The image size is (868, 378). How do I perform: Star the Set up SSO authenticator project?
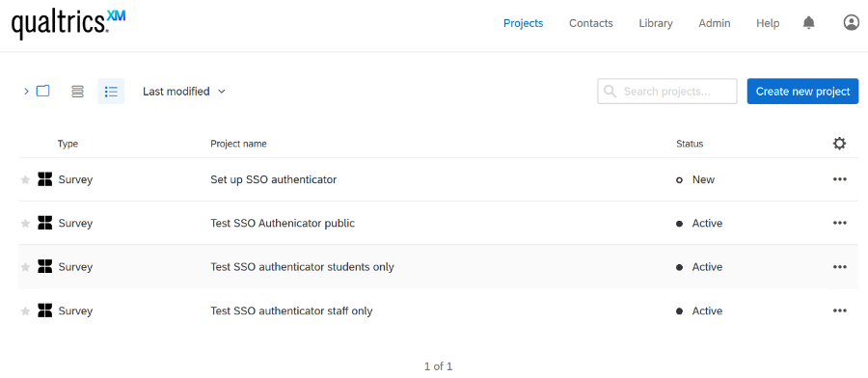(x=25, y=179)
